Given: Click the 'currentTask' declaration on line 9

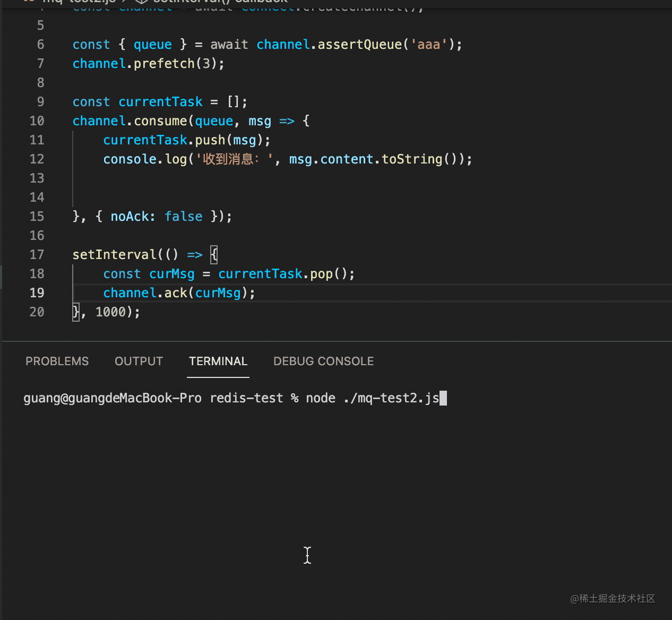Looking at the screenshot, I should 160,102.
